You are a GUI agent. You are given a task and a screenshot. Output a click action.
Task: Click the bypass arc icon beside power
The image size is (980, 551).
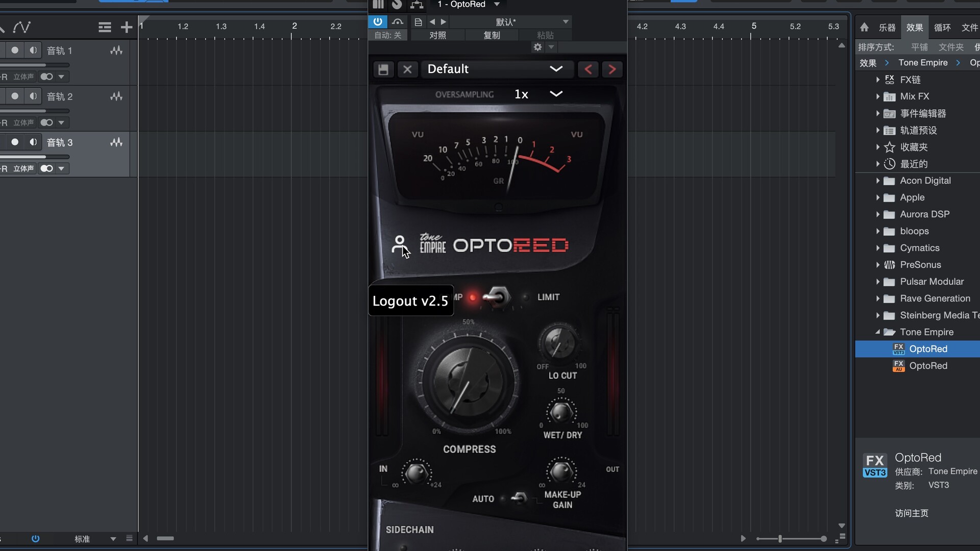point(398,22)
